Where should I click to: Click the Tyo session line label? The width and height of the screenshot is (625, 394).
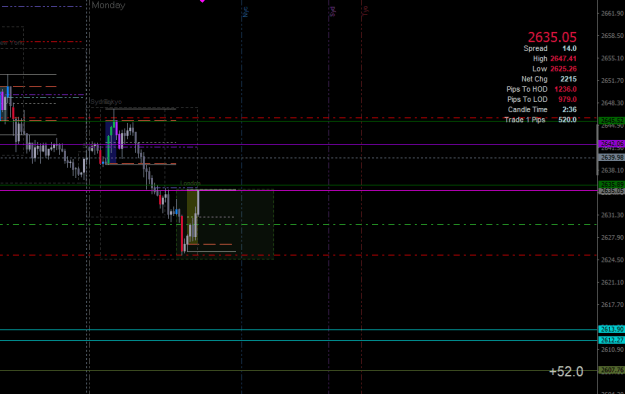365,11
